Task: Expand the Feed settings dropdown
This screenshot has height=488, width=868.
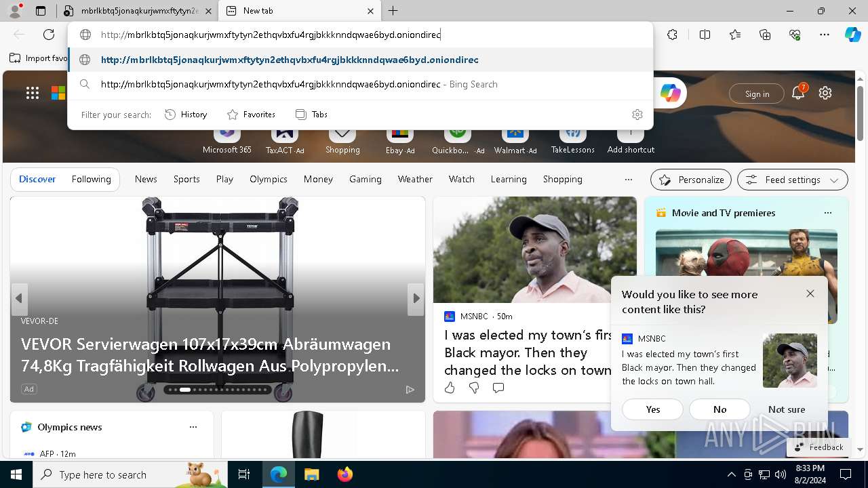Action: [x=793, y=180]
